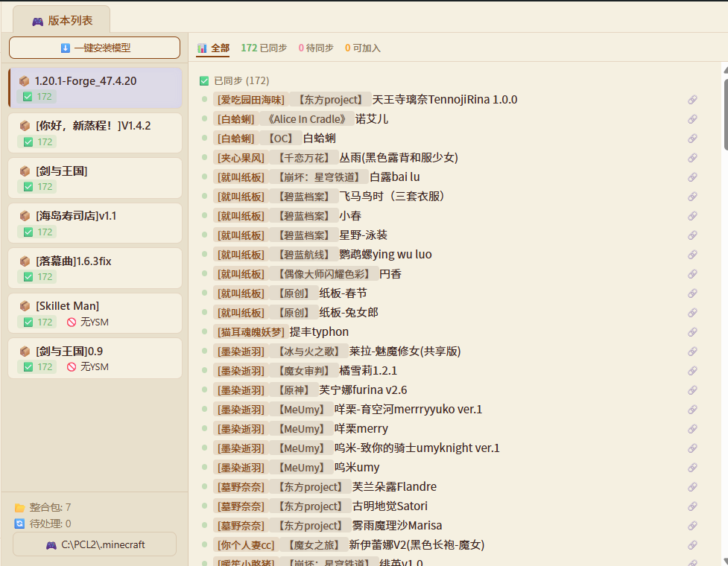
Task: Click the 172 synced badge under 1.20.1-Forge_47.4.20
Action: pos(37,97)
